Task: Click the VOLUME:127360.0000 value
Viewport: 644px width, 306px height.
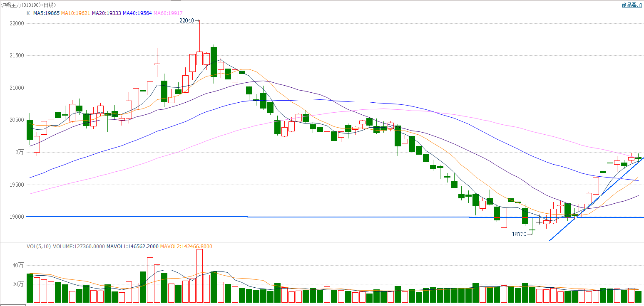Action: point(79,247)
